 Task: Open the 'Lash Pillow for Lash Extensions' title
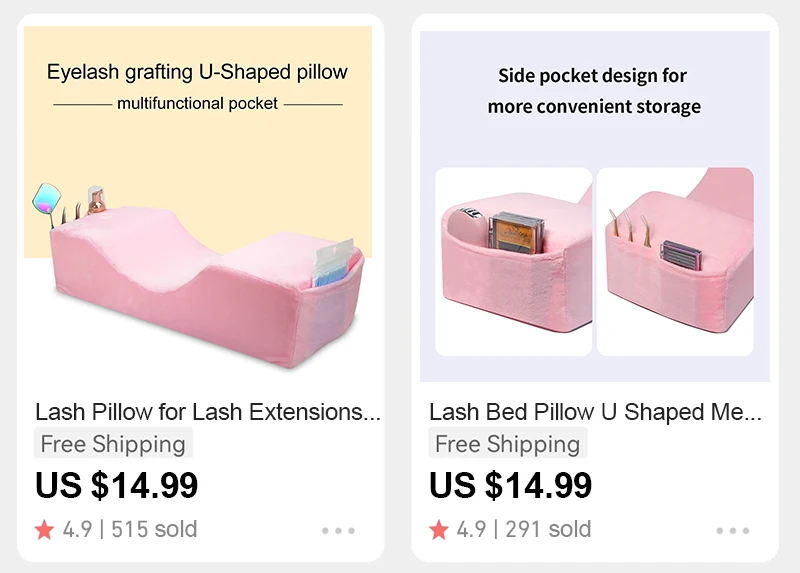[207, 412]
